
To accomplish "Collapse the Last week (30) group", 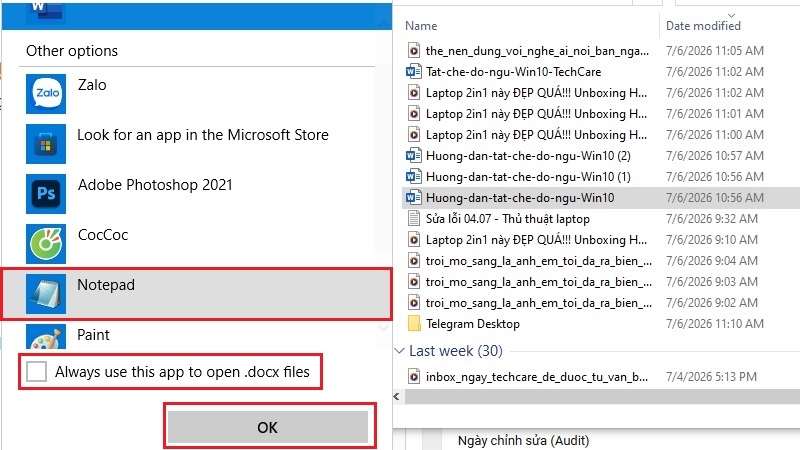I will (399, 351).
